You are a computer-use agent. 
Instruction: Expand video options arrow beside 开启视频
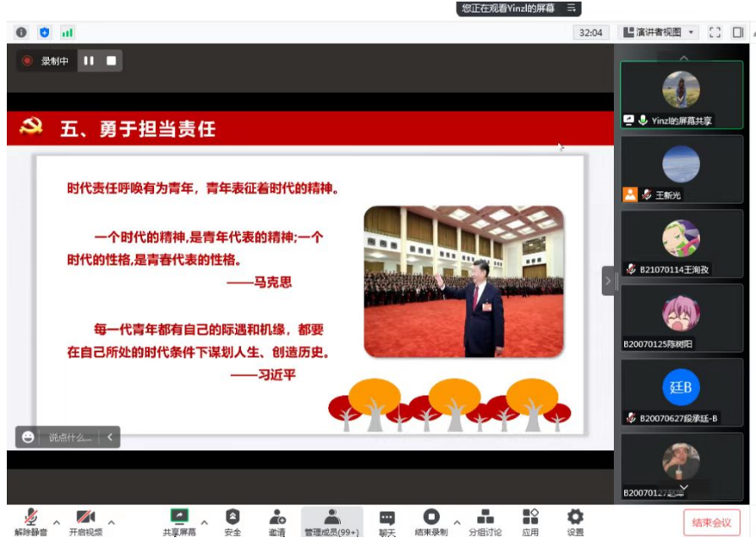point(111,522)
